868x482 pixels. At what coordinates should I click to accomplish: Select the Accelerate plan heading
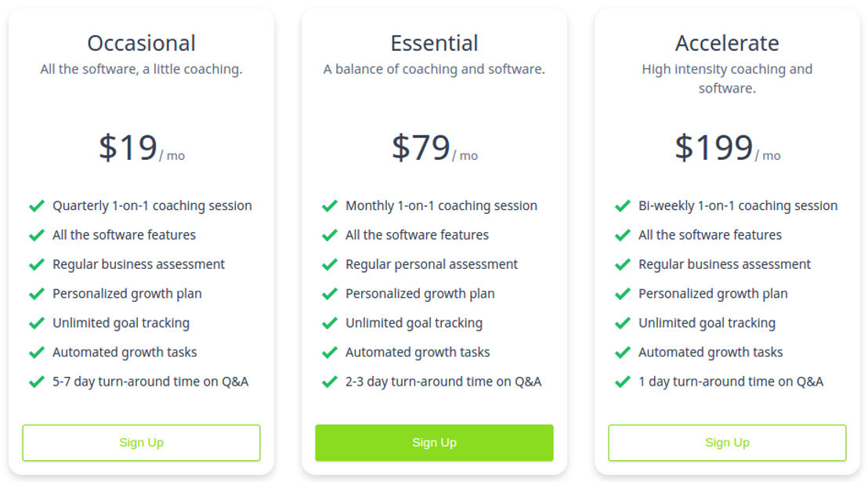[x=727, y=43]
